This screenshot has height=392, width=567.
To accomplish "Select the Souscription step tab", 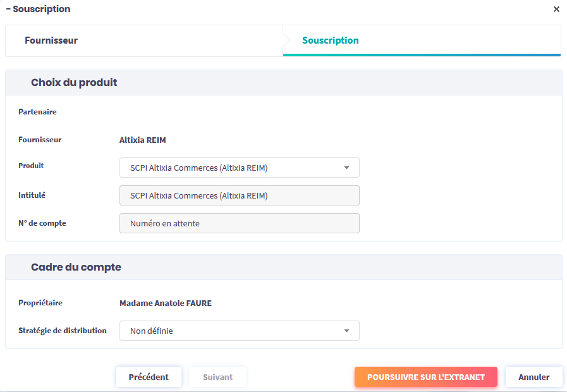I will [x=331, y=40].
